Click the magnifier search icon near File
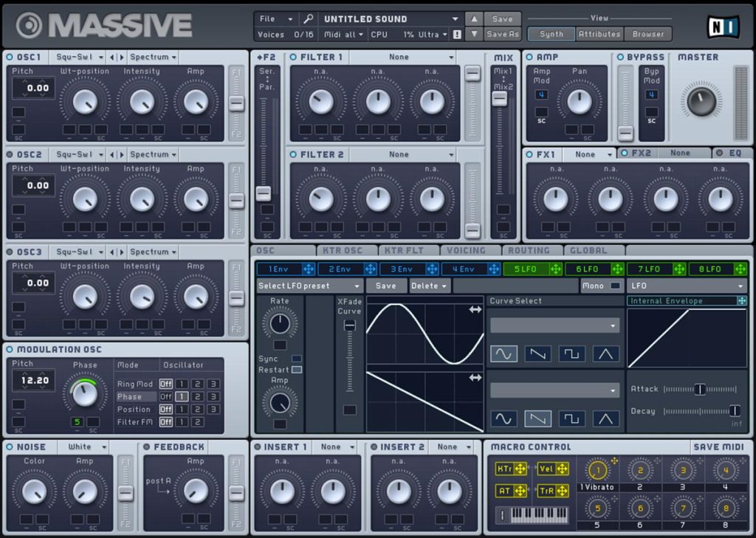The width and height of the screenshot is (756, 538). click(308, 18)
